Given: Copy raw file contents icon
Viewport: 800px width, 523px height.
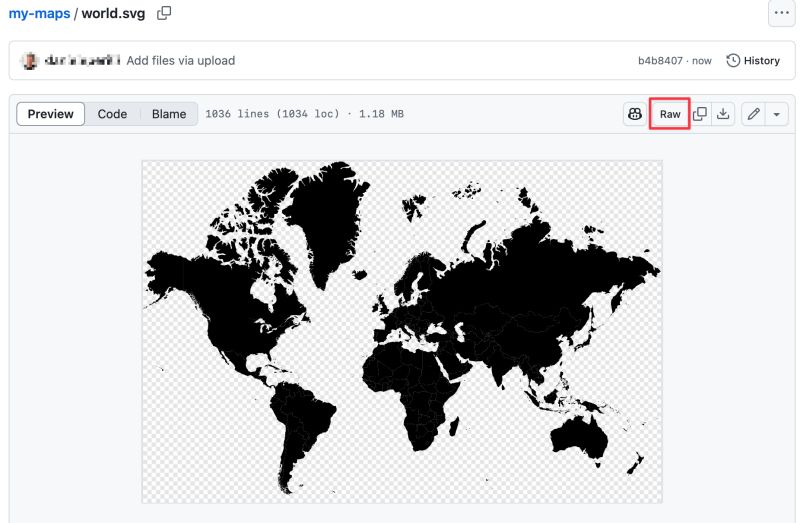Looking at the screenshot, I should click(700, 114).
